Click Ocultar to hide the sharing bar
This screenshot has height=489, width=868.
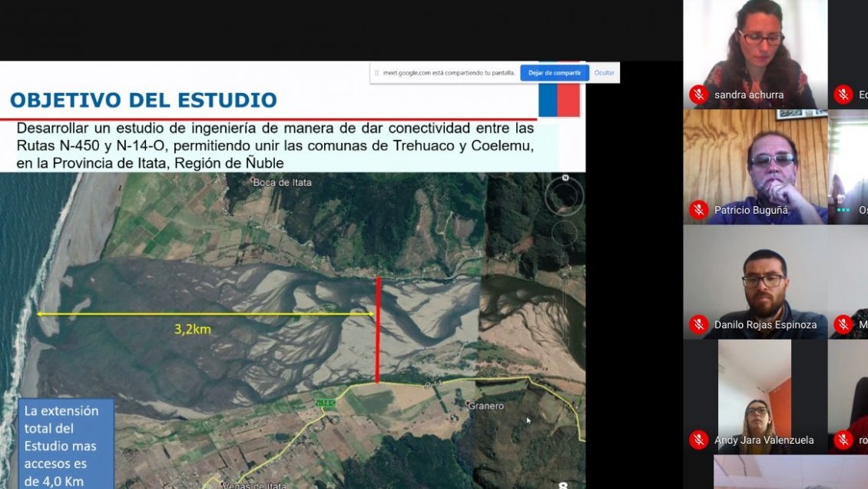pos(603,72)
